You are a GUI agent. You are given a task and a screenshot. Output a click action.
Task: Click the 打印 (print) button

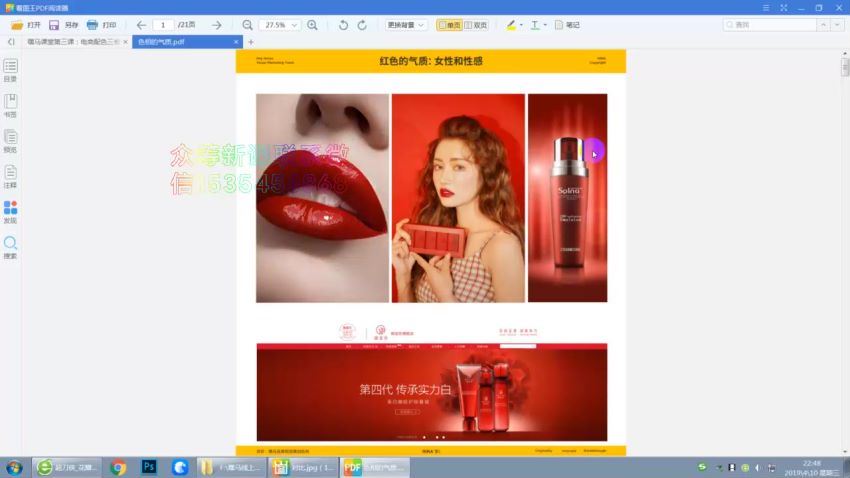pyautogui.click(x=101, y=24)
